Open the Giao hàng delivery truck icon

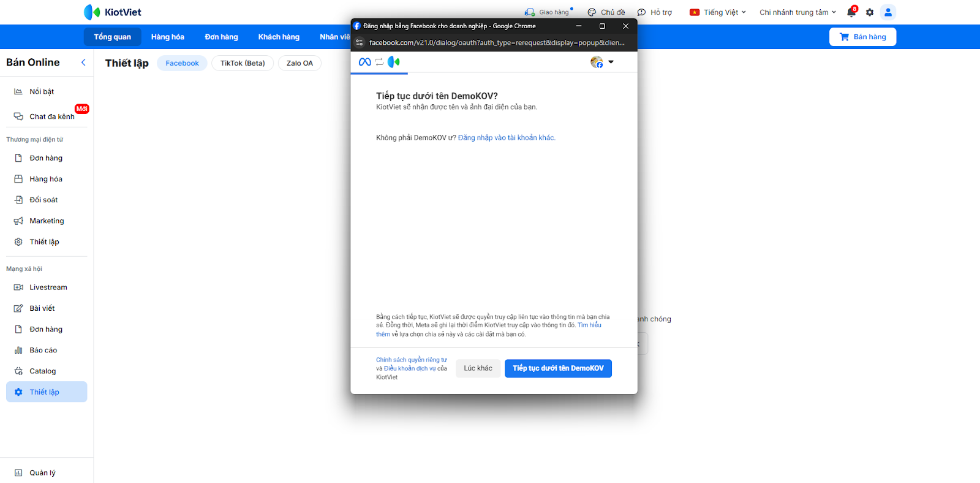click(530, 12)
